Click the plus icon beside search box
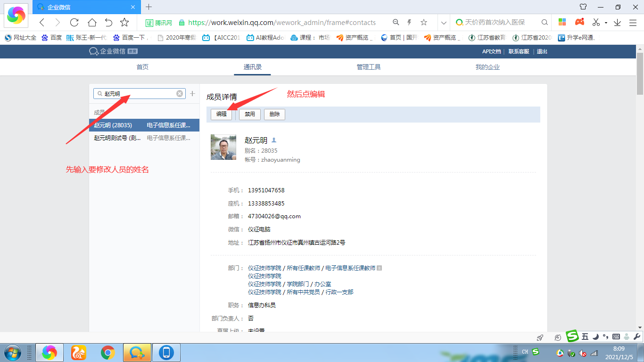The width and height of the screenshot is (644, 362). [x=192, y=94]
